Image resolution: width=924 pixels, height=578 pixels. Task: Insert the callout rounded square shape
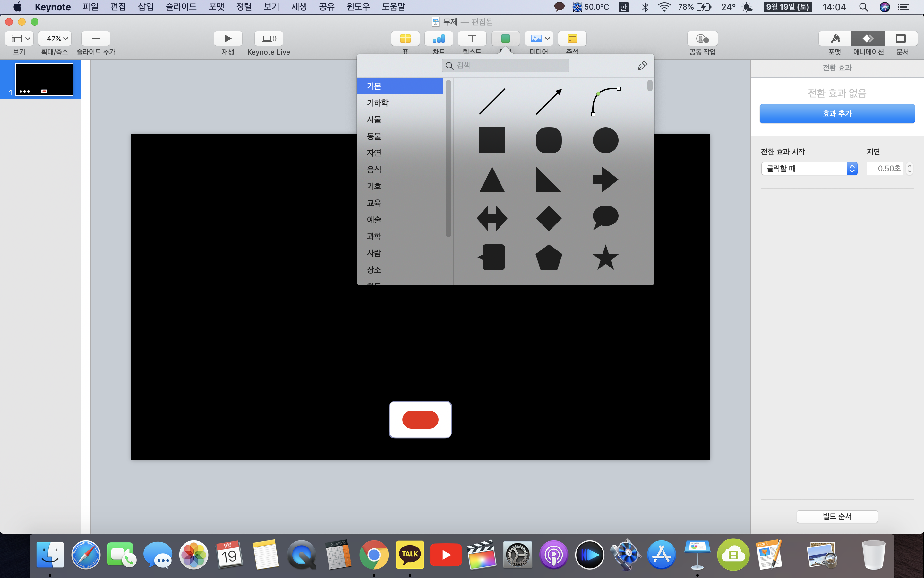pyautogui.click(x=492, y=257)
